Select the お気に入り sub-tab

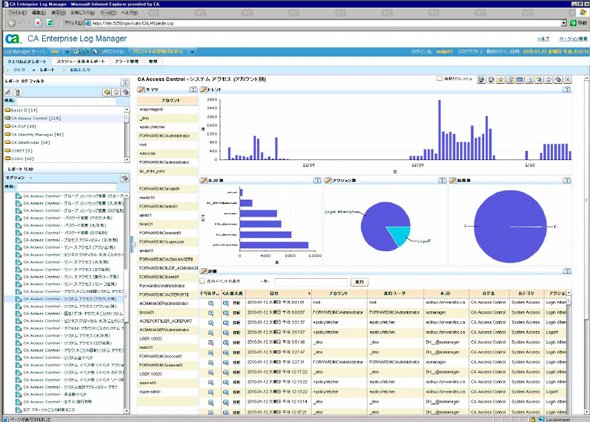80,70
